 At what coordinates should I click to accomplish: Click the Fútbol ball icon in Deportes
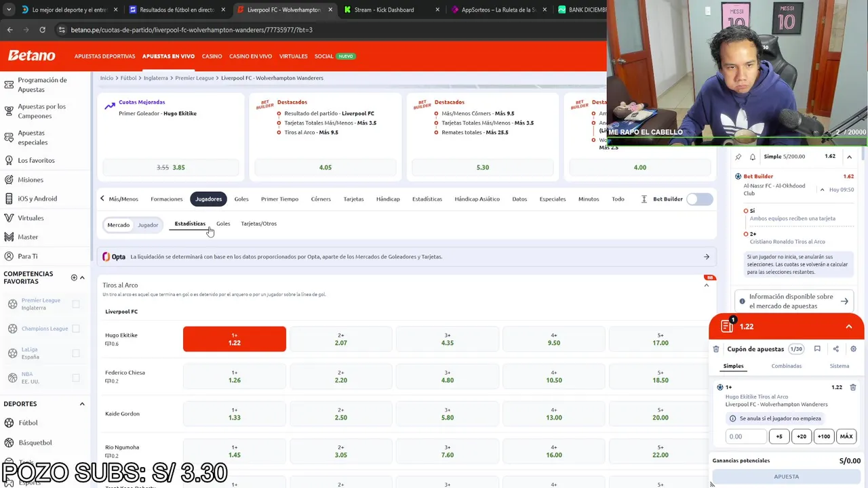9,423
